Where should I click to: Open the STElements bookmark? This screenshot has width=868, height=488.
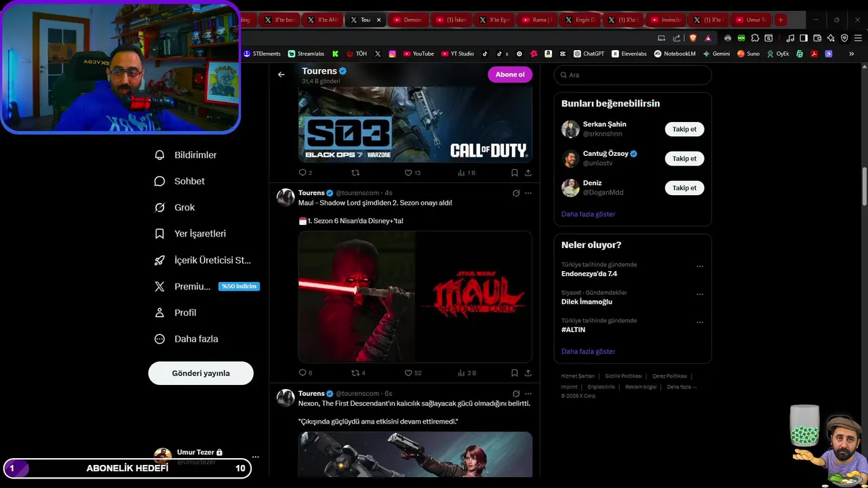point(262,54)
